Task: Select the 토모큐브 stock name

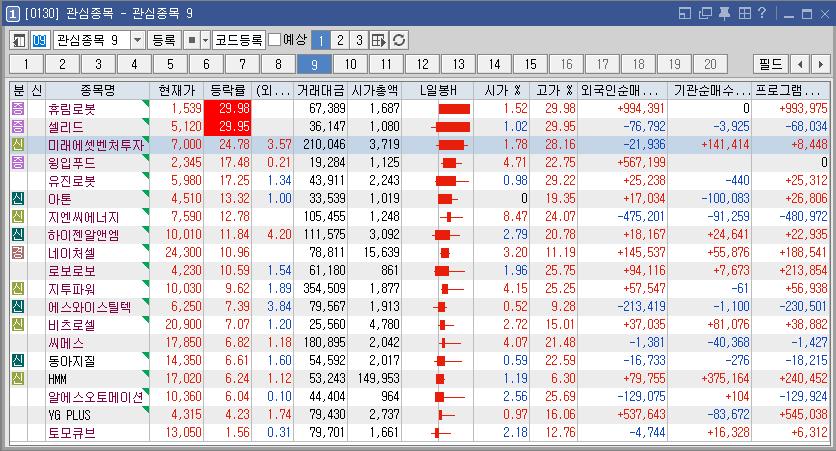Action: tap(71, 433)
